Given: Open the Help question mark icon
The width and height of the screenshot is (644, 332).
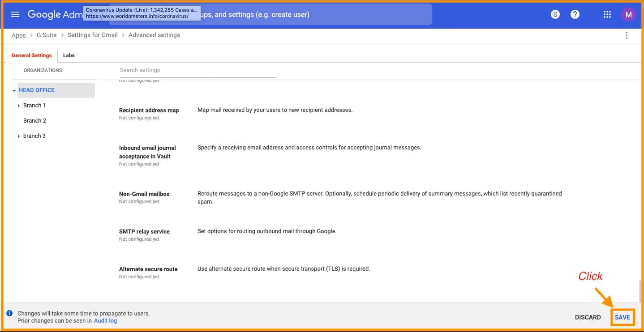Looking at the screenshot, I should point(575,14).
